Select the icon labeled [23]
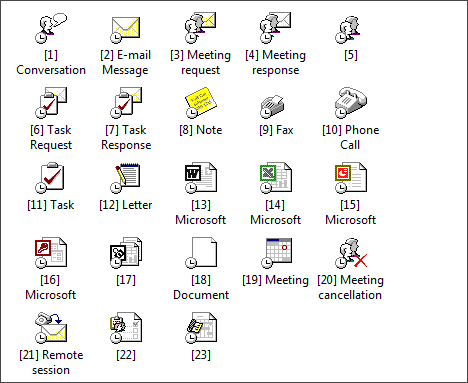The width and height of the screenshot is (468, 383). pos(201,328)
